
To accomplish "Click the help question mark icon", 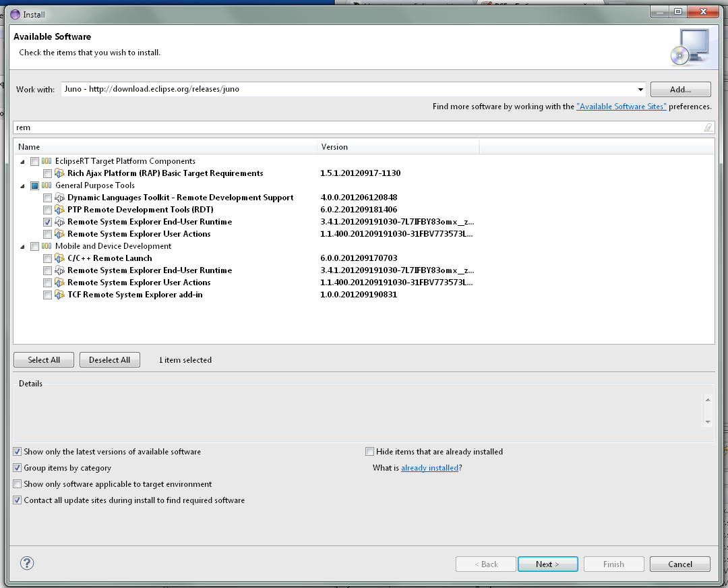I will point(27,563).
